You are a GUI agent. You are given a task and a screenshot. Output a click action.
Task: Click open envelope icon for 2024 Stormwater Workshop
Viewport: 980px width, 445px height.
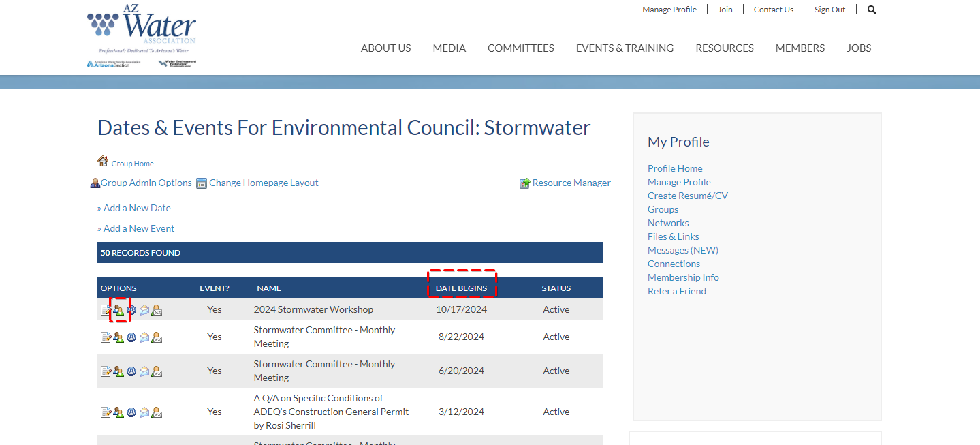pyautogui.click(x=144, y=310)
